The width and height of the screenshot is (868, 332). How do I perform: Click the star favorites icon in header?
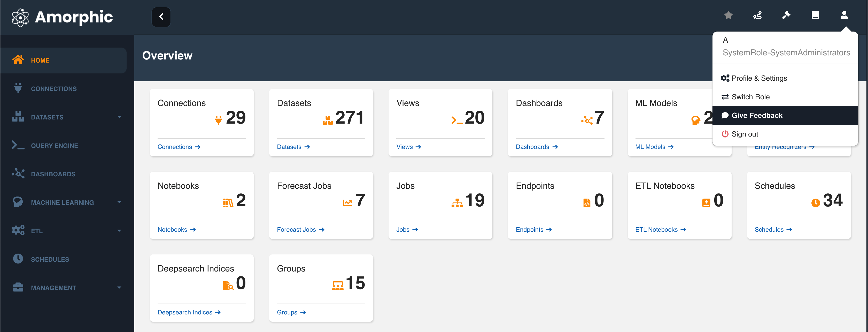(728, 15)
